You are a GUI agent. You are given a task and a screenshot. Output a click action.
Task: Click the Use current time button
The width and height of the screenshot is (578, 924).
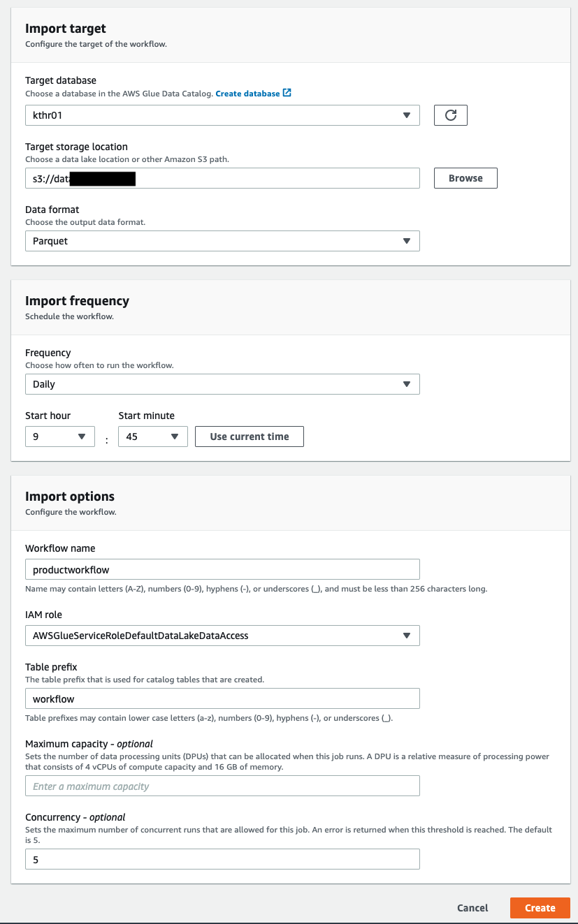[x=249, y=437]
